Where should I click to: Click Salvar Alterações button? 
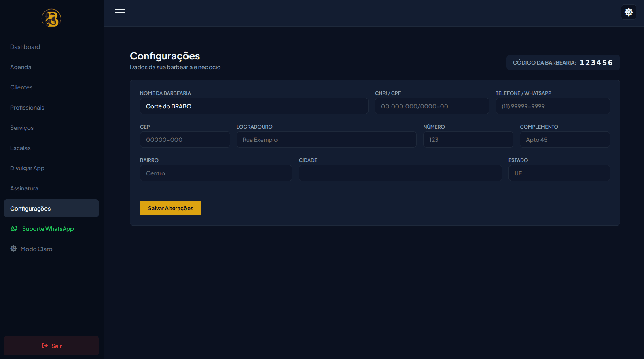[x=171, y=208]
